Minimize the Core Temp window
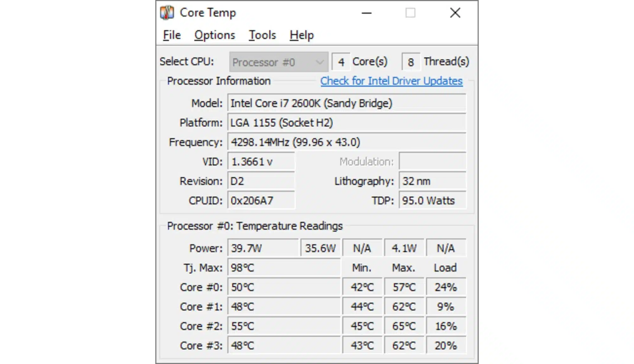Screen dimensions: 634x364 click(x=366, y=13)
